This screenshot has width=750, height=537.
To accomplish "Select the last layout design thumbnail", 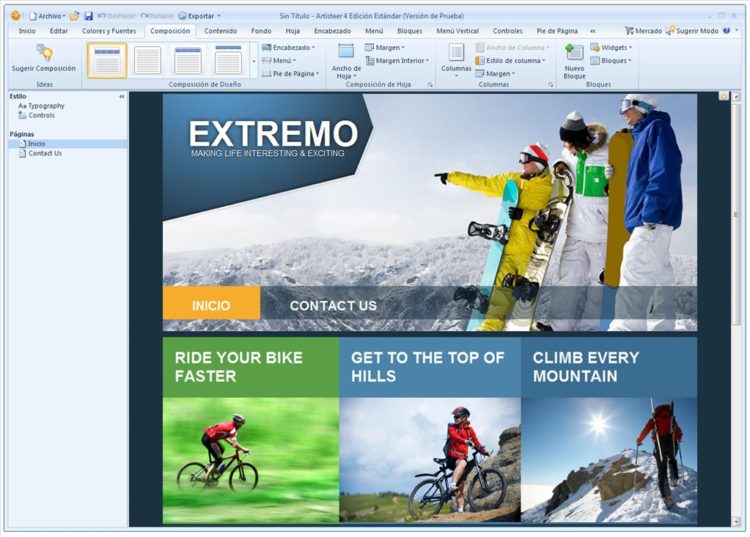I will click(228, 60).
